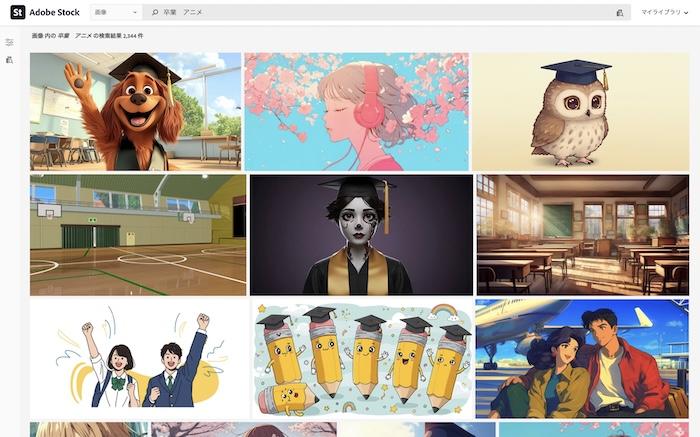Open the gothic graduate woman portrait image

361,235
